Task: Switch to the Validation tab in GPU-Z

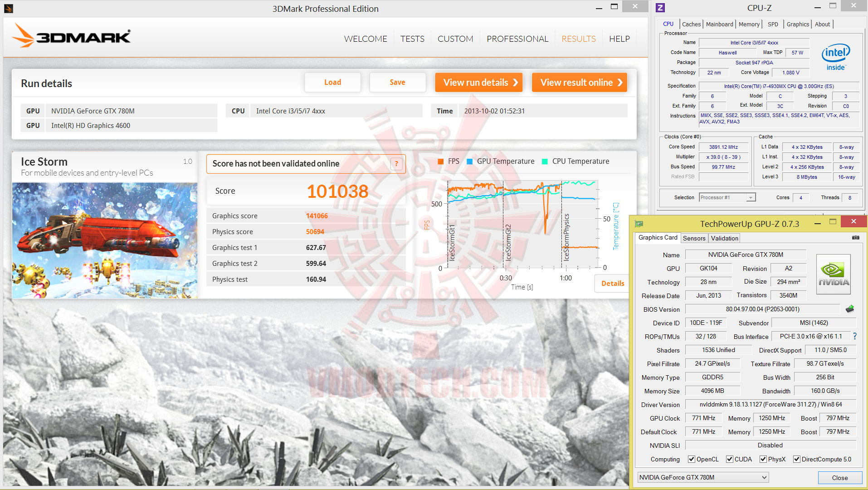Action: click(724, 238)
